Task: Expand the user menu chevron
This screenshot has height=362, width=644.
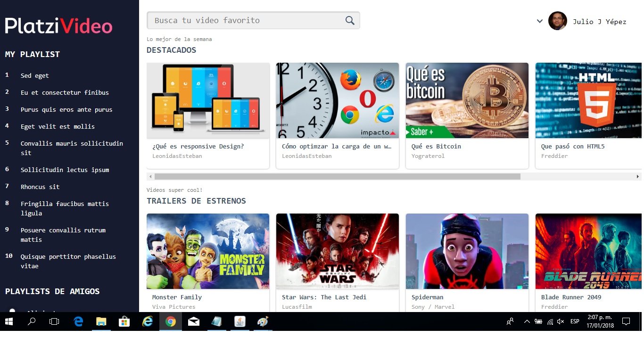Action: (540, 21)
